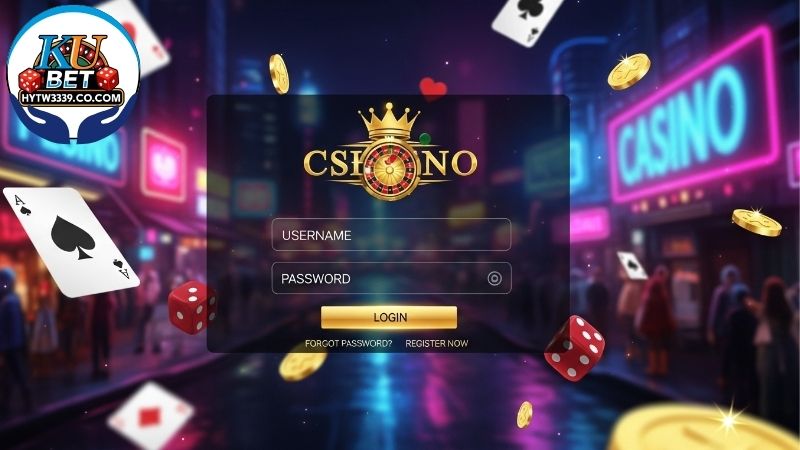Click the club playing card at the top

tap(526, 21)
